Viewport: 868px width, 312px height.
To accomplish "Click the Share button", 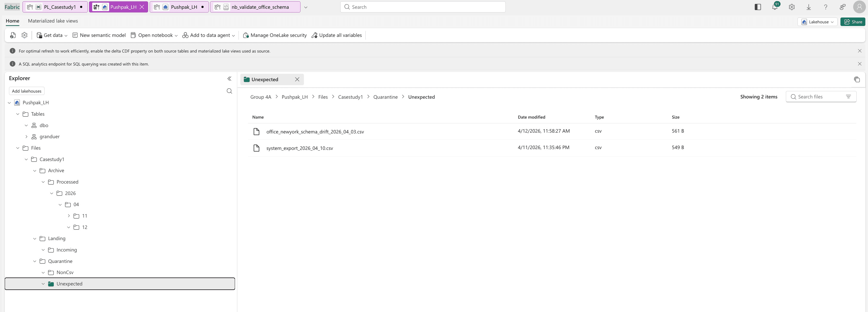I will (853, 22).
